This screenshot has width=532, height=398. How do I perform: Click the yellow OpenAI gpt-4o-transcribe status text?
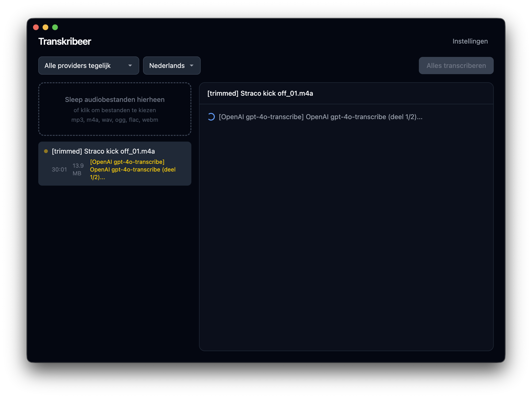click(x=133, y=170)
